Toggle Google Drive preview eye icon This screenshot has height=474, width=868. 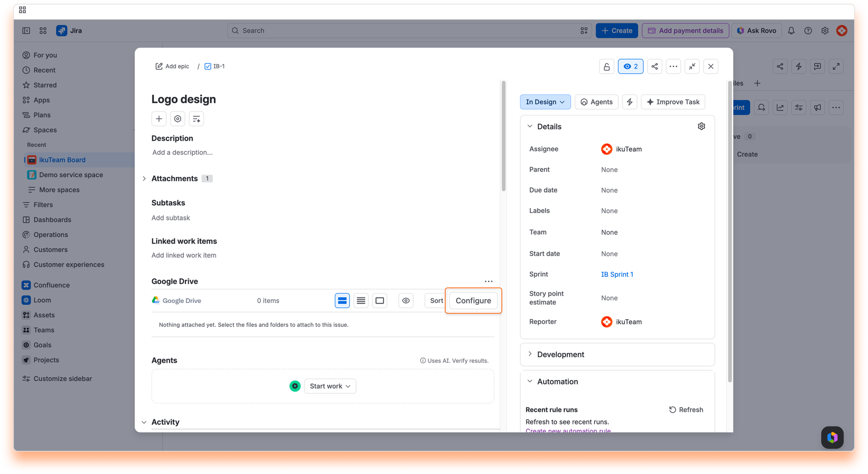(406, 301)
